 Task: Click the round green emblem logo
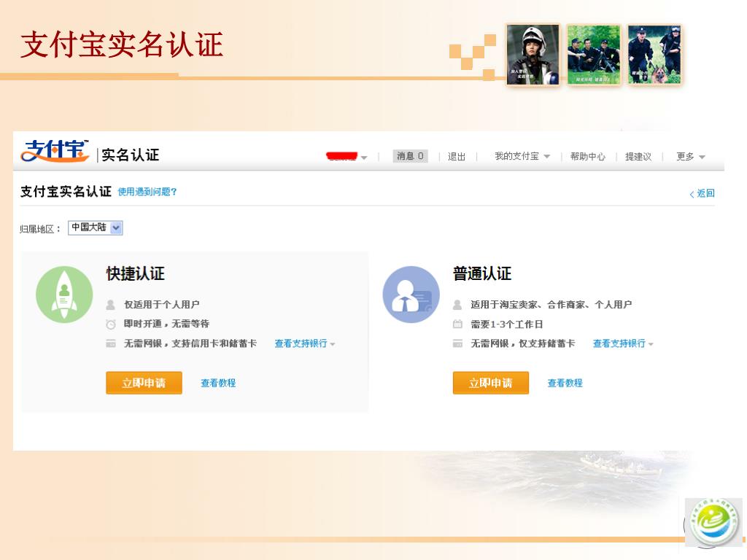[713, 522]
